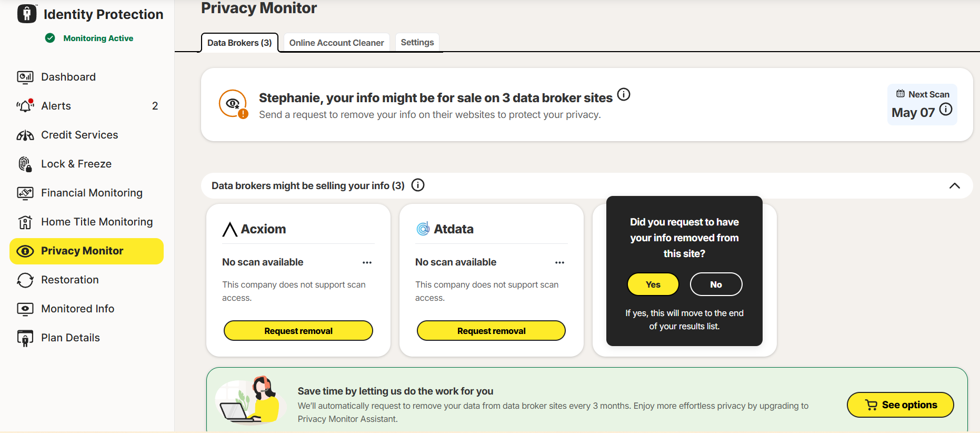980x433 pixels.
Task: Answer Yes to the removal confirmation
Action: click(x=653, y=284)
